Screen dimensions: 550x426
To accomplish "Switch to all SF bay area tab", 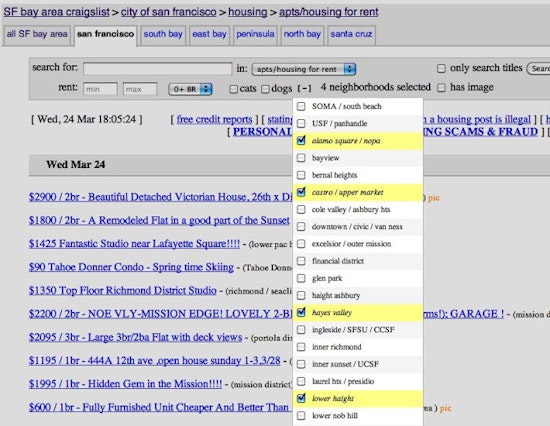I will click(37, 34).
